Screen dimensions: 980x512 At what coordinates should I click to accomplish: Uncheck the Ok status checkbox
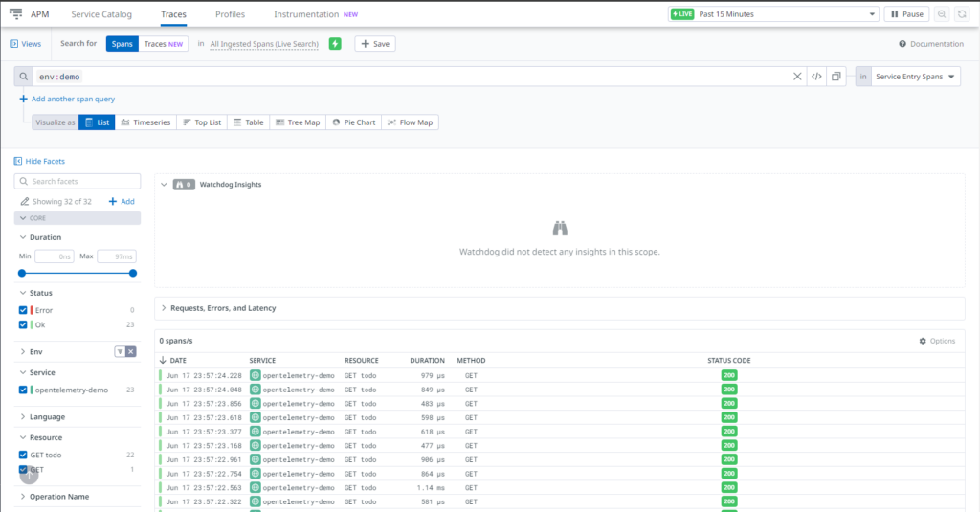(x=23, y=324)
